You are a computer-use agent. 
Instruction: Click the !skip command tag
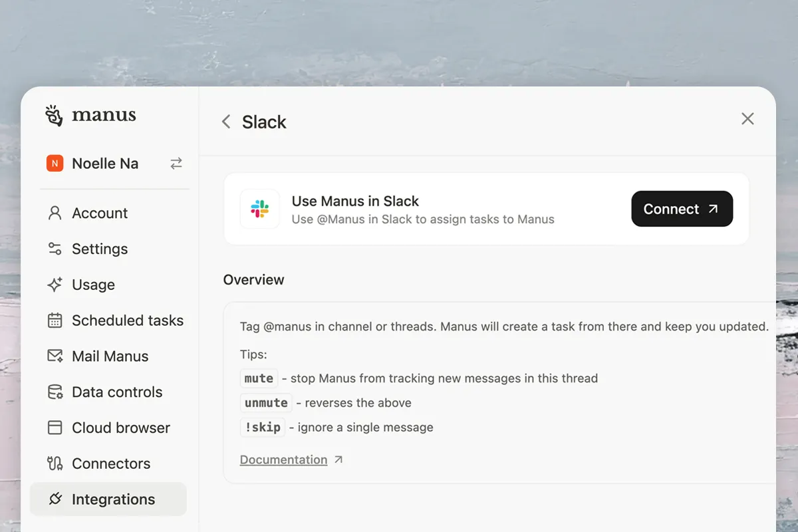(263, 427)
